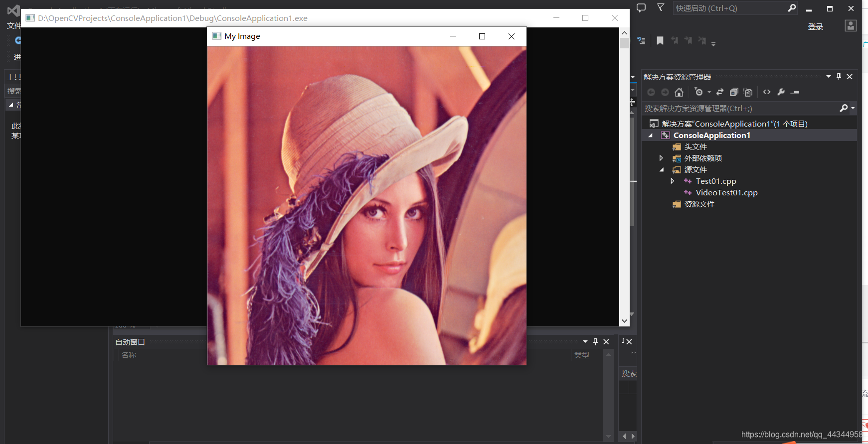This screenshot has width=868, height=444.
Task: Collapse the ConsoleApplication1 project node
Action: 650,136
